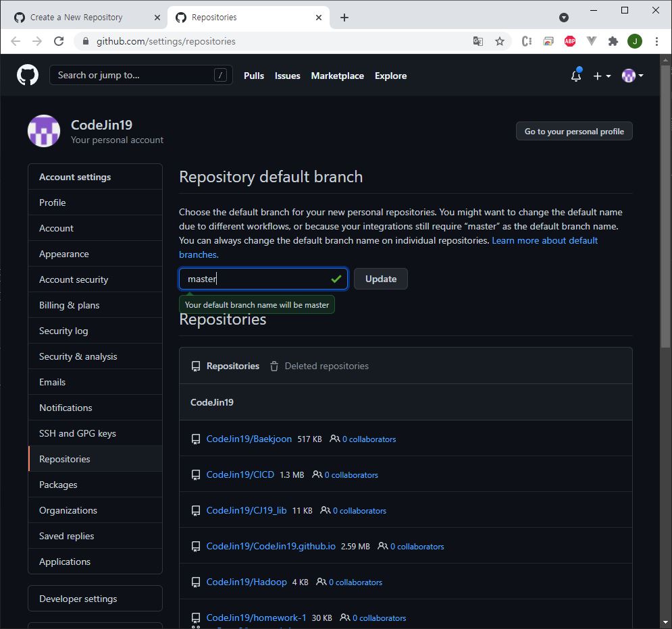Viewport: 672px width, 629px height.
Task: Select the Repositories list tab
Action: [x=225, y=366]
